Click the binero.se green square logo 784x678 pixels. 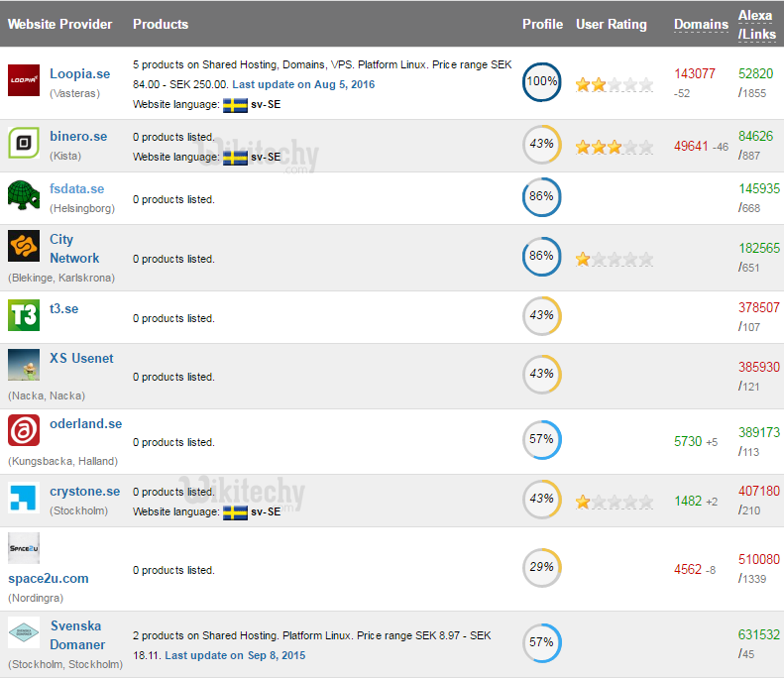pos(24,144)
